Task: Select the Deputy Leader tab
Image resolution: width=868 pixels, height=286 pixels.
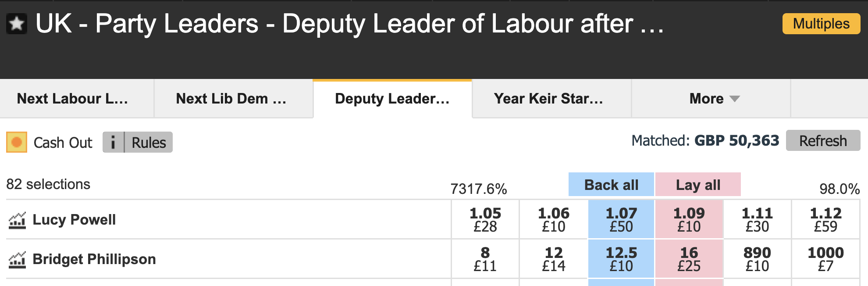Action: pyautogui.click(x=392, y=99)
